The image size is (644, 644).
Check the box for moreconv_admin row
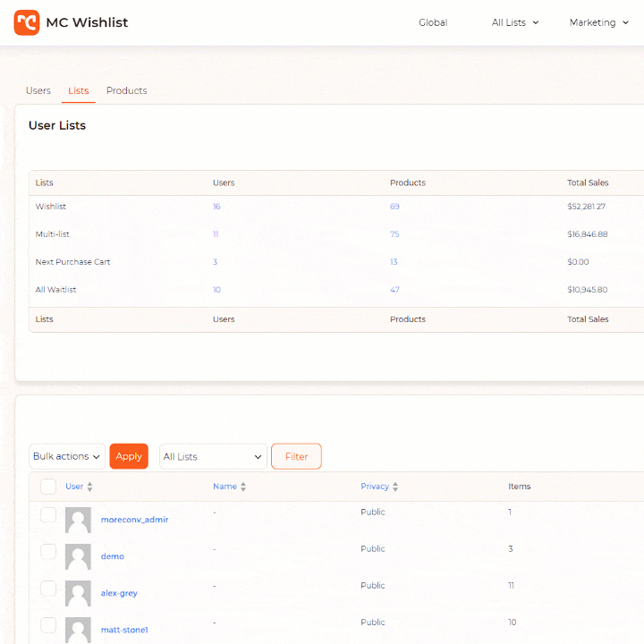coord(48,515)
